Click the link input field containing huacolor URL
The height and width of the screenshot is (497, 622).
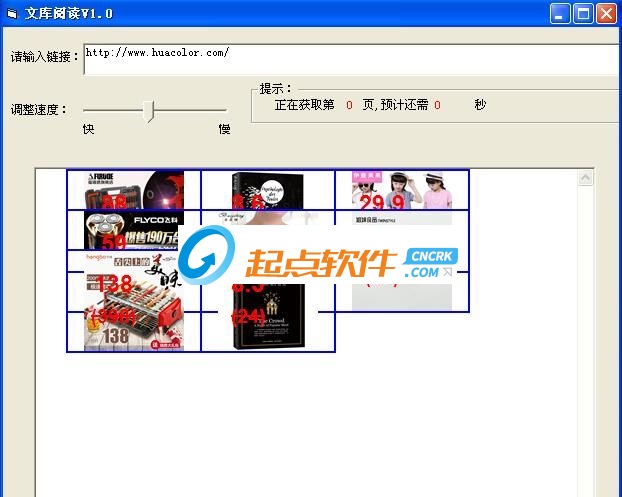coord(352,59)
